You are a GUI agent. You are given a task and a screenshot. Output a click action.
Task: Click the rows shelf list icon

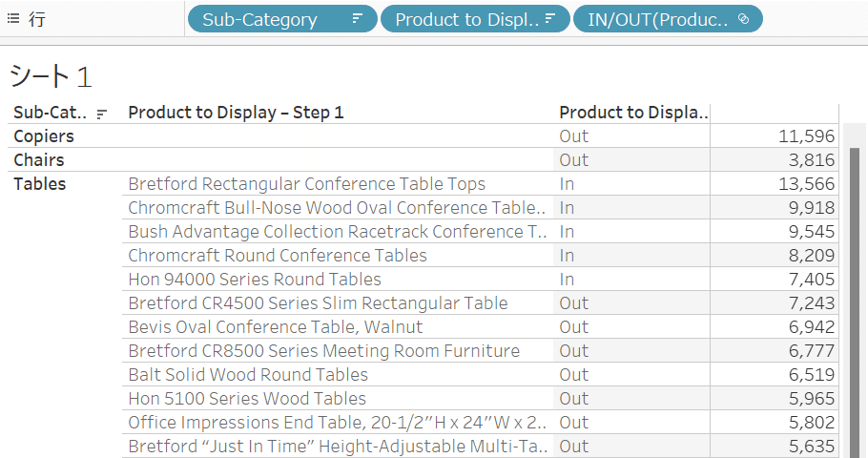click(x=13, y=19)
